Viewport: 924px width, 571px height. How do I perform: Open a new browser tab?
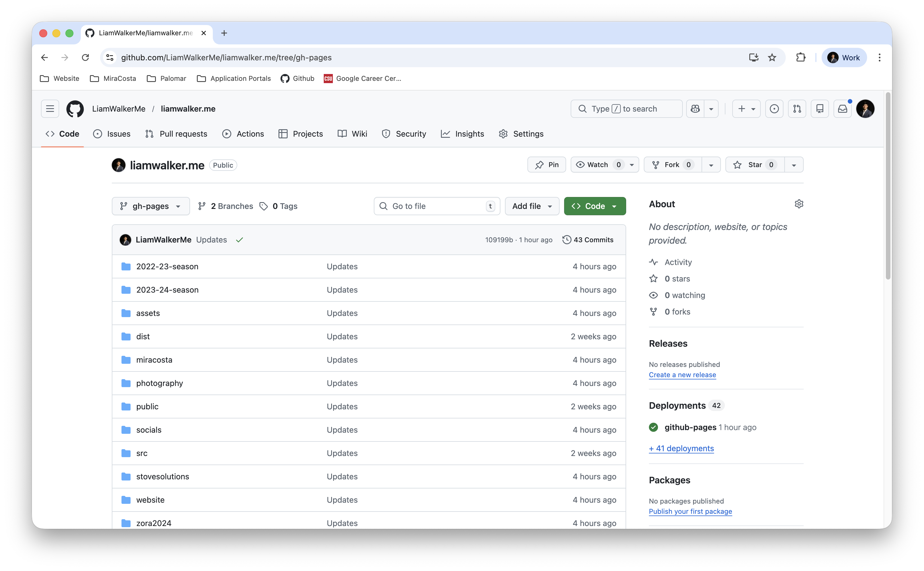(224, 33)
